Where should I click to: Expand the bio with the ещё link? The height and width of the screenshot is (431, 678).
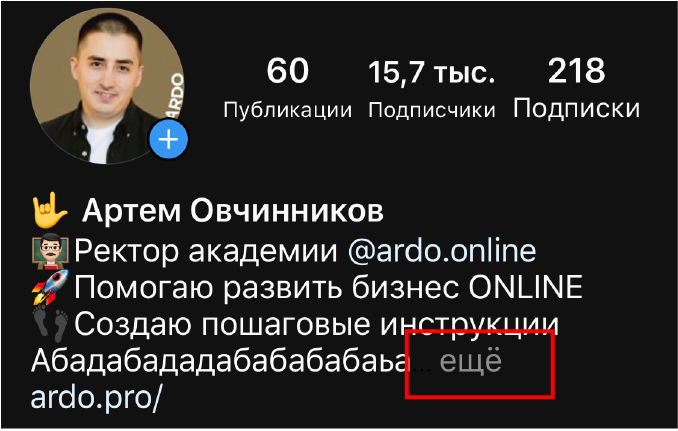point(470,361)
